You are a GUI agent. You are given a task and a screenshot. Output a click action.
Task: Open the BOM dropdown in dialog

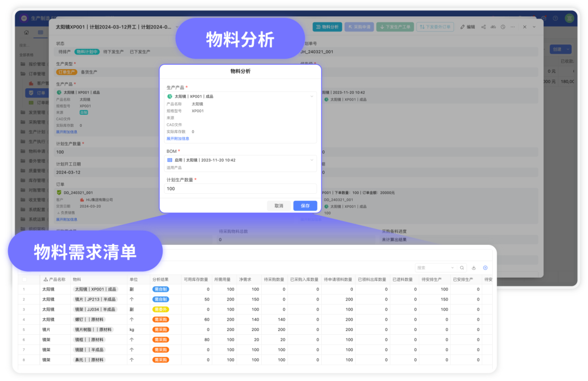coord(312,160)
